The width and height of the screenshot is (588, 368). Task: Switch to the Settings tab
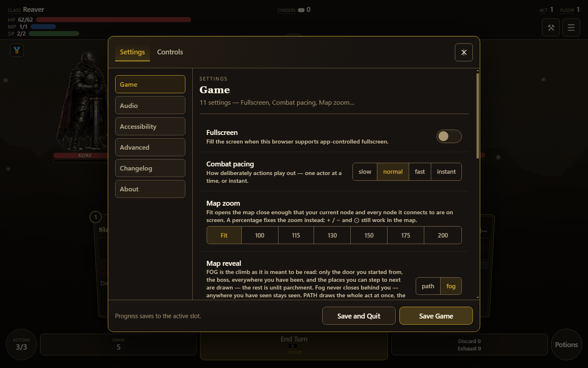tap(132, 52)
